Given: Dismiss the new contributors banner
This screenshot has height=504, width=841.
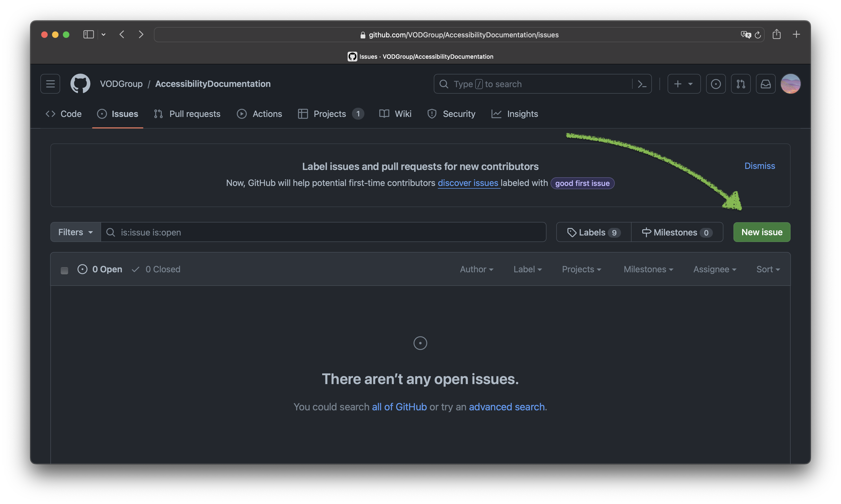Looking at the screenshot, I should (x=759, y=166).
